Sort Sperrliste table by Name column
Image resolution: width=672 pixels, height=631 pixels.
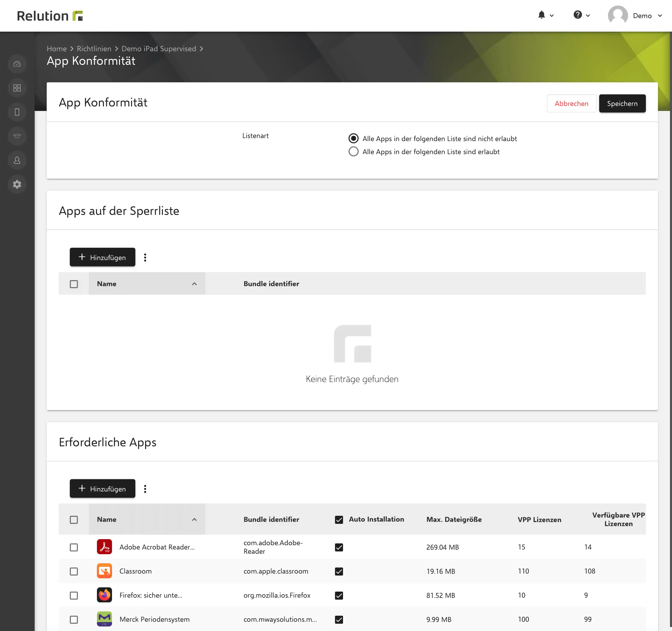(x=147, y=283)
